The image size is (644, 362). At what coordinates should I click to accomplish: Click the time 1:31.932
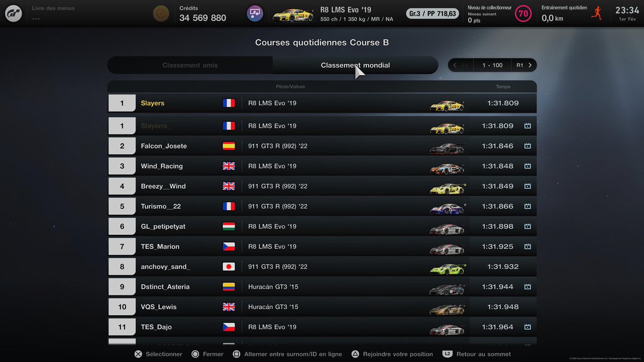tap(503, 267)
